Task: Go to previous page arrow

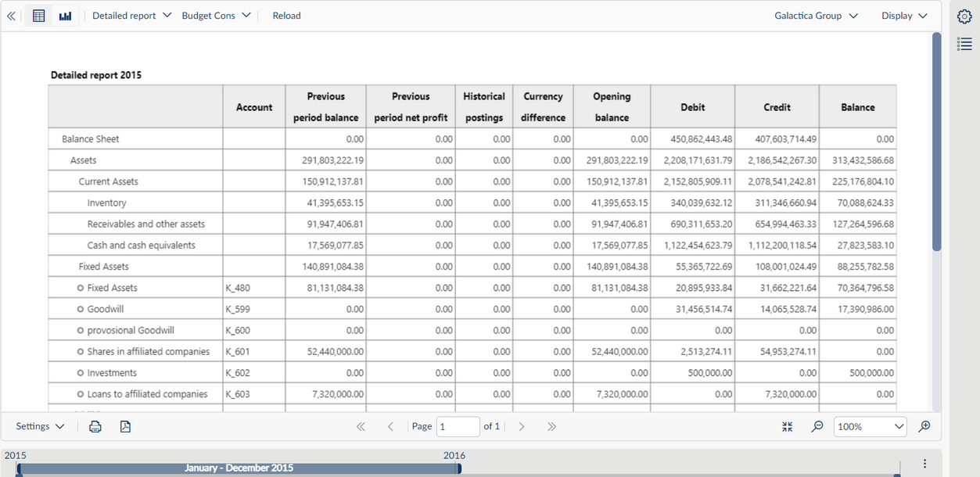Action: pyautogui.click(x=390, y=426)
